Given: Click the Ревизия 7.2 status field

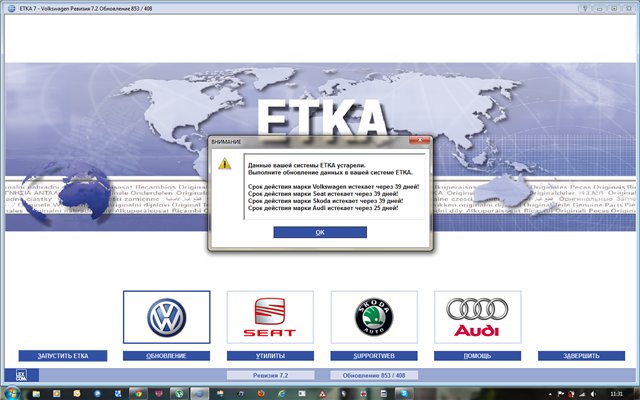Looking at the screenshot, I should [271, 375].
